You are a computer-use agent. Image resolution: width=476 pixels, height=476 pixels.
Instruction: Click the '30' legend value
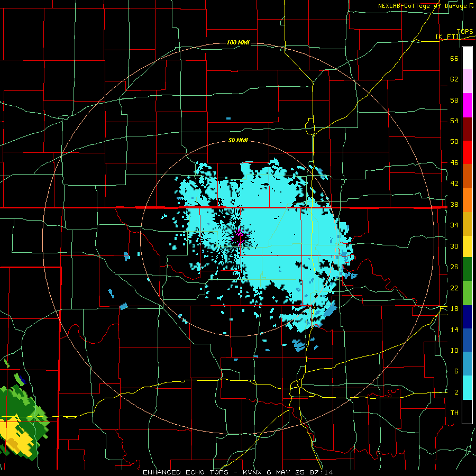[454, 246]
